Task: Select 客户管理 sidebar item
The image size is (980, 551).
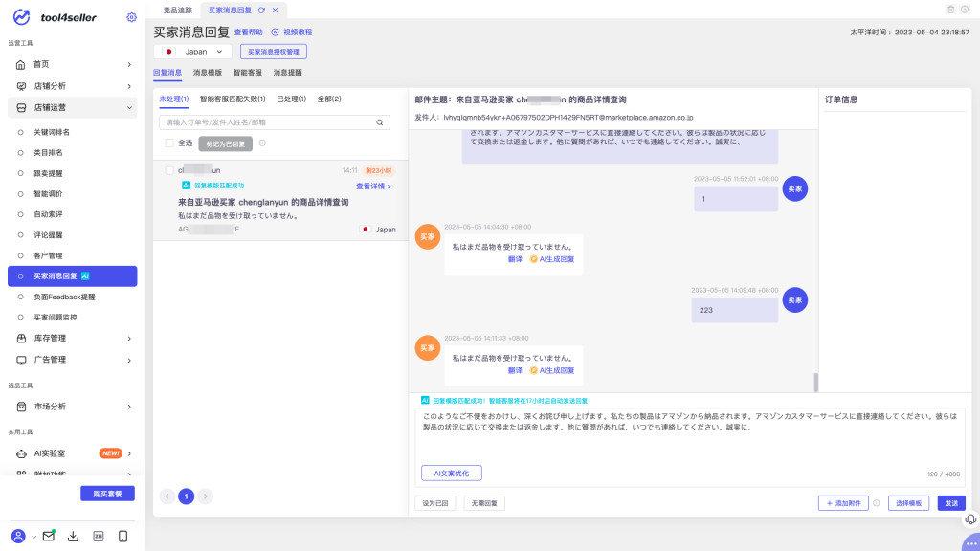Action: tap(48, 255)
